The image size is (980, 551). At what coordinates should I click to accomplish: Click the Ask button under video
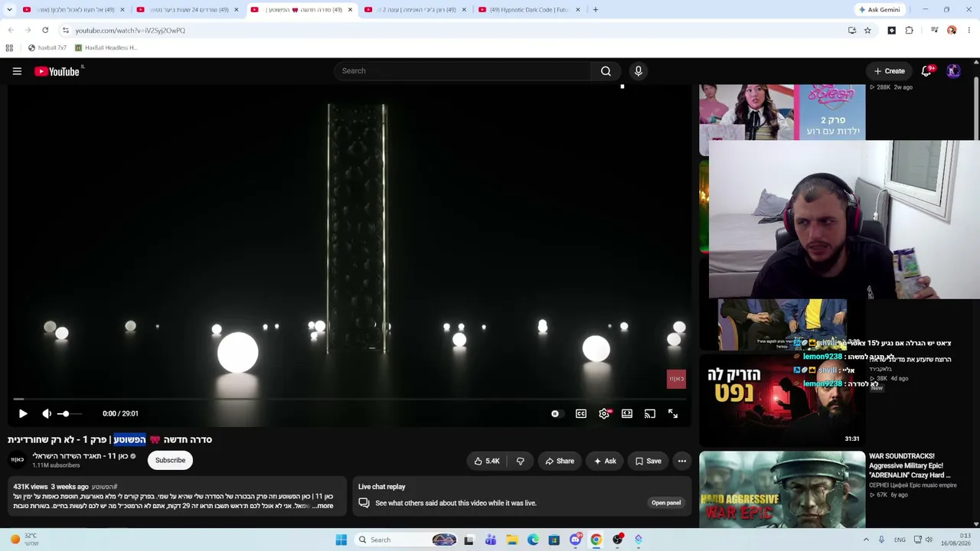pyautogui.click(x=605, y=461)
